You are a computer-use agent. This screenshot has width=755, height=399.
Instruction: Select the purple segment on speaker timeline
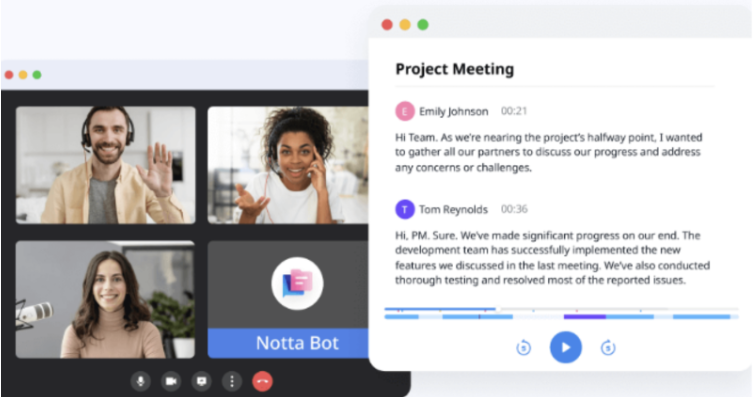pyautogui.click(x=585, y=317)
